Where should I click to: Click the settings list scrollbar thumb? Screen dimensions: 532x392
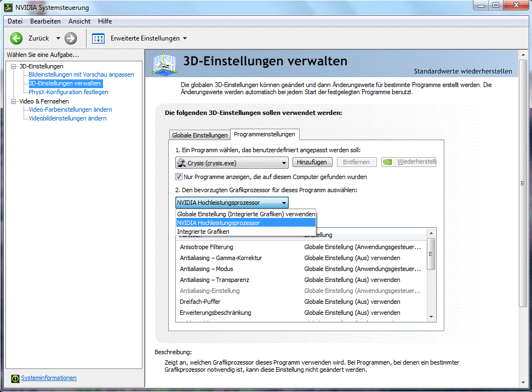click(x=431, y=254)
